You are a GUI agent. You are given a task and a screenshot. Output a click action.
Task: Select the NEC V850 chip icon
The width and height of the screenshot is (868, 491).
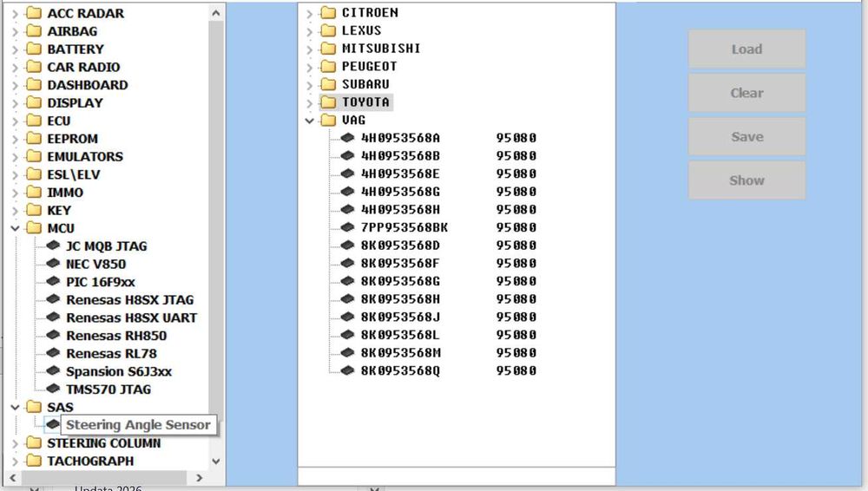pos(53,263)
